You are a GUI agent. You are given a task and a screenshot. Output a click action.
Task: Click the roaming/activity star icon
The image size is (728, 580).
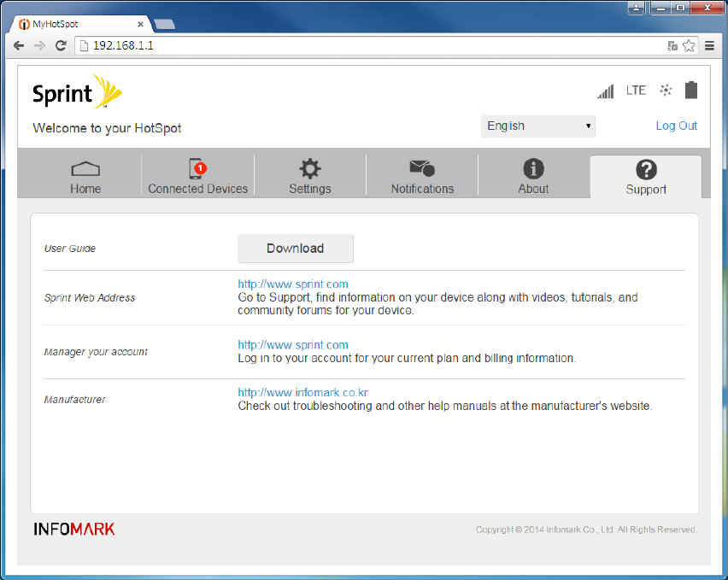pos(666,90)
